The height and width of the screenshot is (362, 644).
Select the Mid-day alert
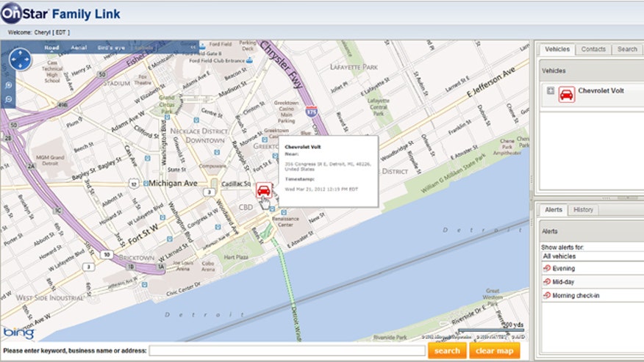click(x=593, y=282)
